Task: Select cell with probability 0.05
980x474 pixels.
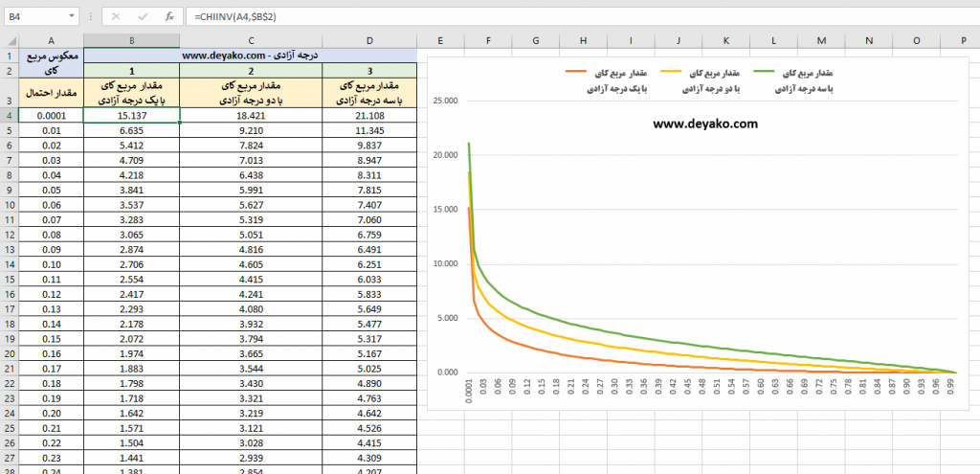Action: click(x=51, y=189)
